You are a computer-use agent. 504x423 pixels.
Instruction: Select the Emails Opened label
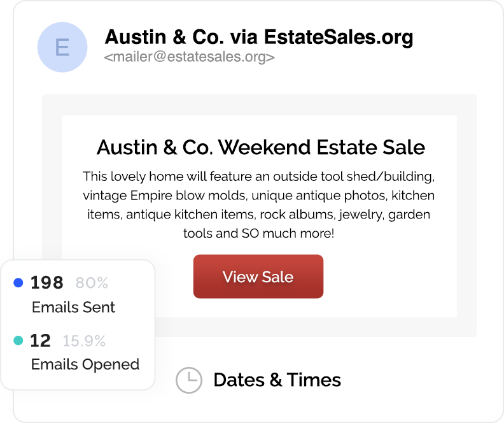85,364
